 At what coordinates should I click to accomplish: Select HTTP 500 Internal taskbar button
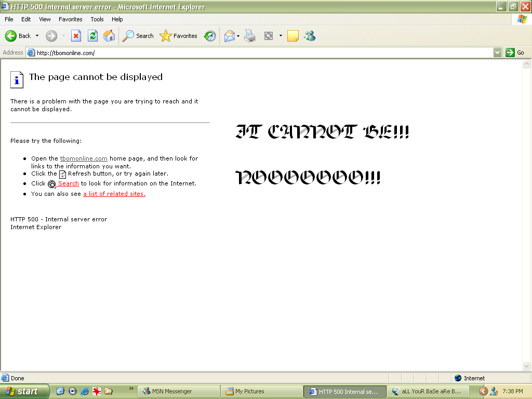[345, 391]
